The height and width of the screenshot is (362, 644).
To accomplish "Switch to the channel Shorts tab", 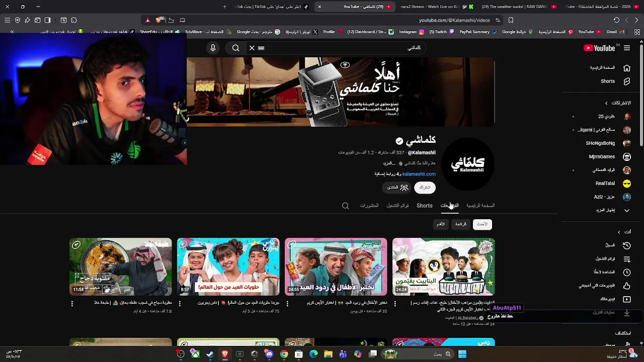I will coord(424,206).
